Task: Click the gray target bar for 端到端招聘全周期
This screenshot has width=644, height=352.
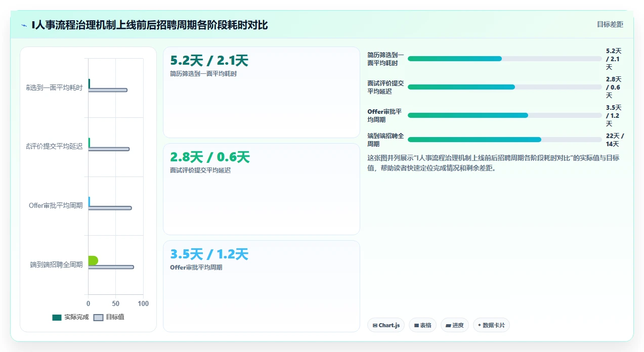Action: point(111,267)
